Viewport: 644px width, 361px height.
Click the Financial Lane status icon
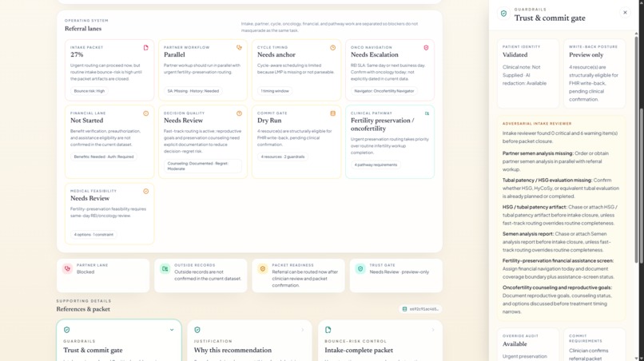pyautogui.click(x=145, y=113)
